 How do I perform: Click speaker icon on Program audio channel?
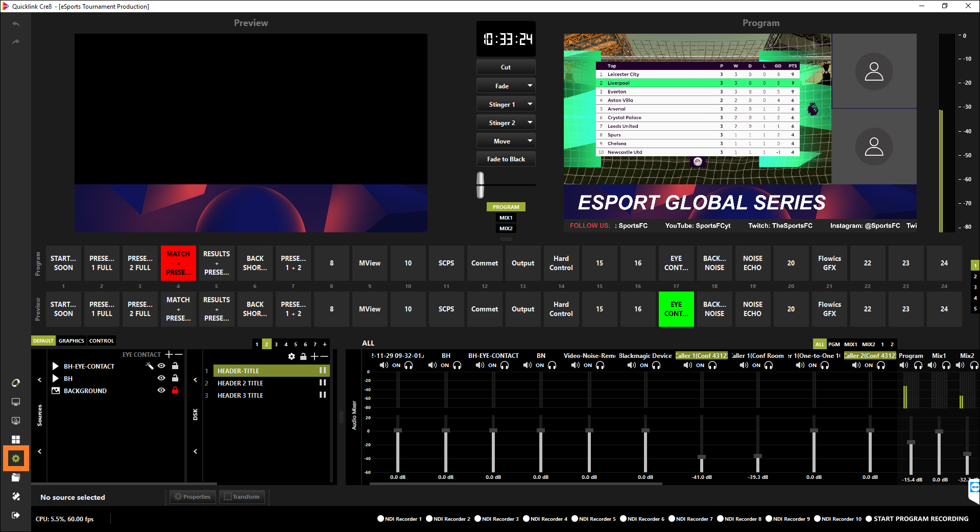coord(904,365)
